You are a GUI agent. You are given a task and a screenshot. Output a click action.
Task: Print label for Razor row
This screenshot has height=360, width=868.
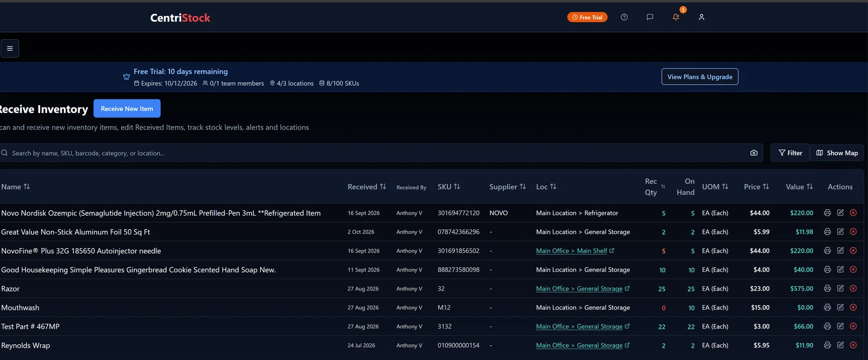click(x=827, y=288)
